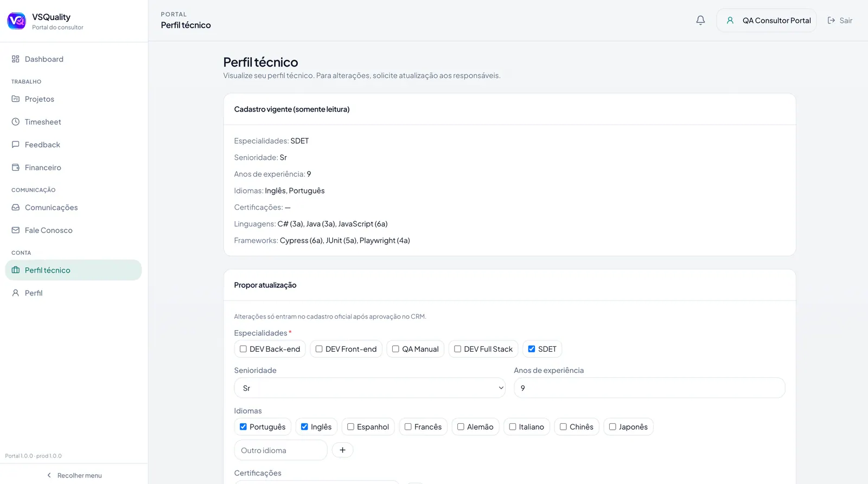Click the Perfil person icon in sidebar
Image resolution: width=868 pixels, height=484 pixels.
click(x=16, y=293)
